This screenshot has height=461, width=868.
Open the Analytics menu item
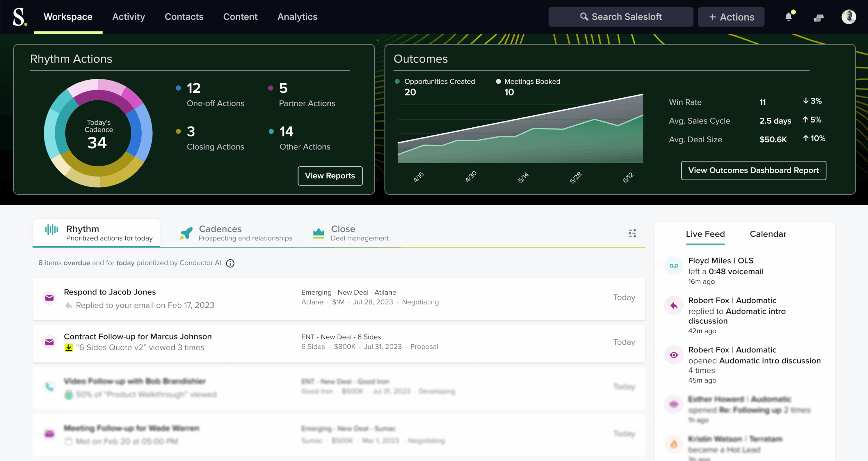[x=297, y=16]
